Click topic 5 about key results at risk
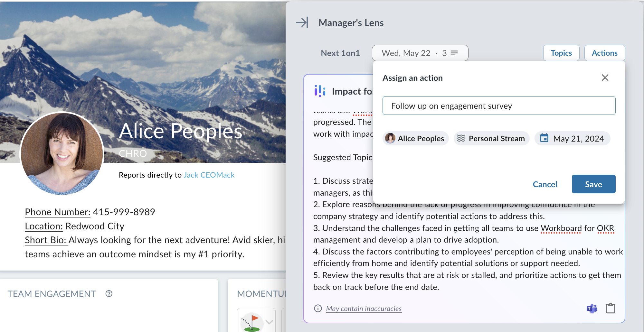Image resolution: width=644 pixels, height=332 pixels. click(467, 281)
